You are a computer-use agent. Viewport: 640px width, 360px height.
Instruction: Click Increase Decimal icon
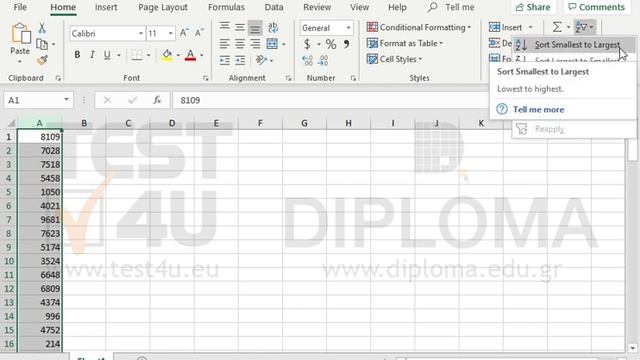coord(308,60)
